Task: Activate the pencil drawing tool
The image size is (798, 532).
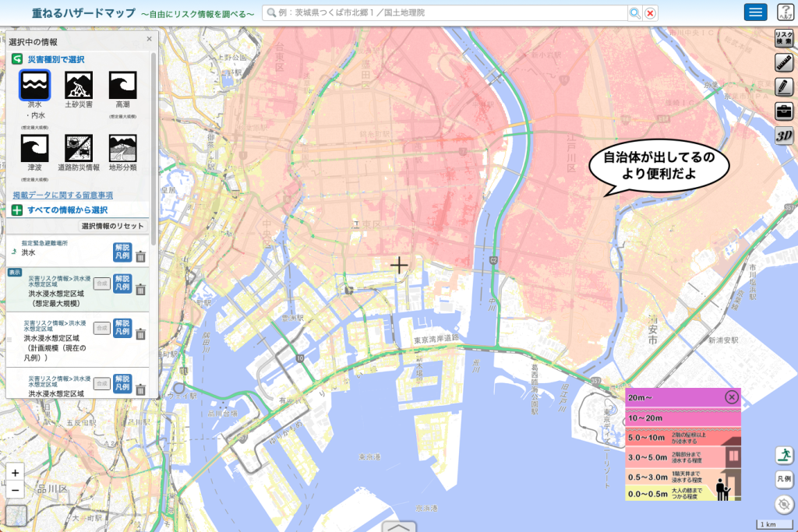Action: [783, 87]
